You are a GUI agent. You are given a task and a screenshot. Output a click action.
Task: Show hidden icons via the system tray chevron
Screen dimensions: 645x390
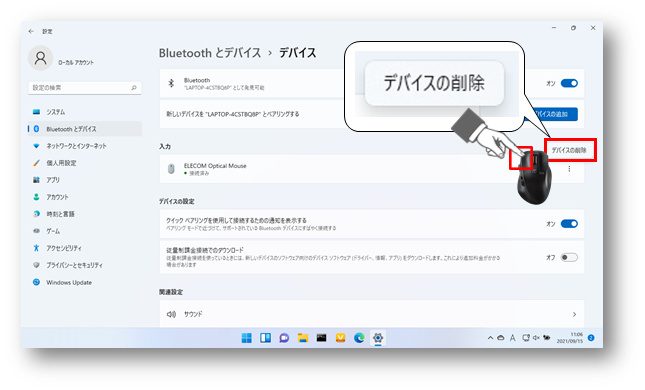click(x=490, y=338)
